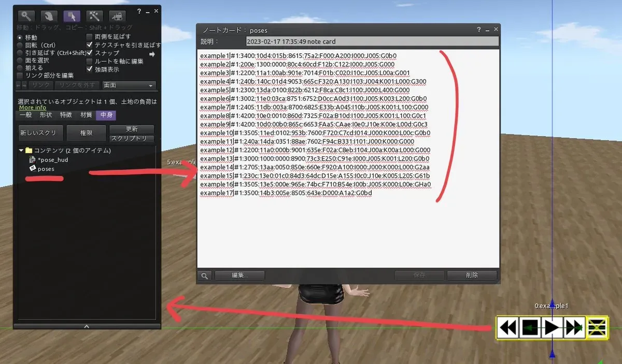
Task: Click the コンテンツ folder icon
Action: click(29, 151)
